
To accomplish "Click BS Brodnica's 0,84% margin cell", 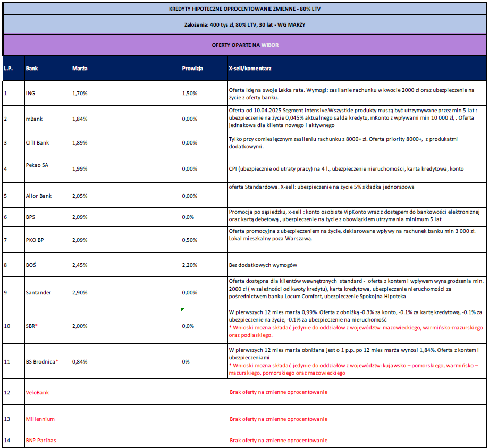I will tap(80, 361).
